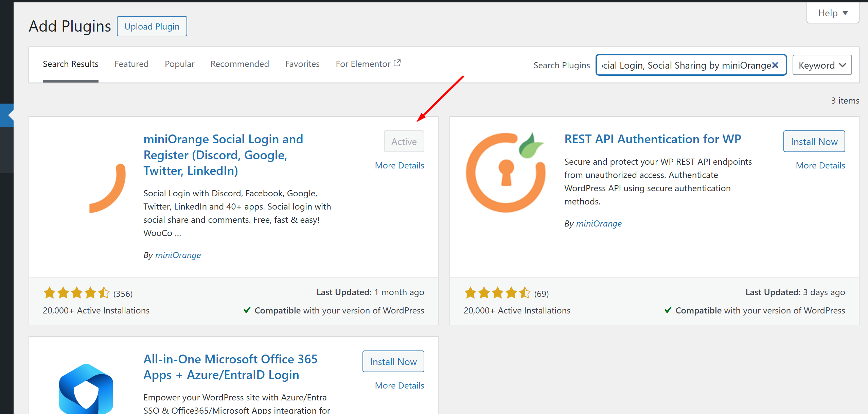Image resolution: width=868 pixels, height=414 pixels.
Task: Open miniOrange author link under REST API plugin
Action: [599, 223]
